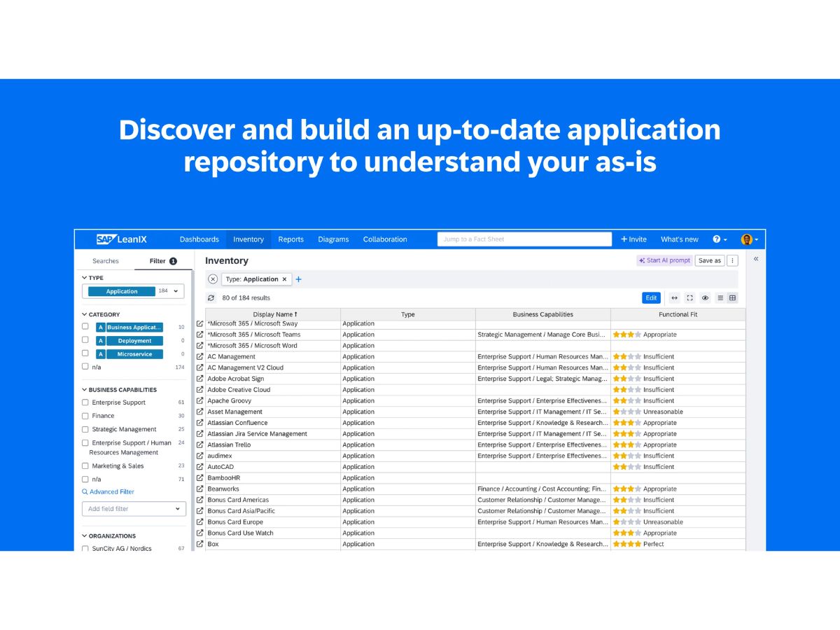The height and width of the screenshot is (630, 840).
Task: Click the three-dot more options button
Action: click(732, 260)
